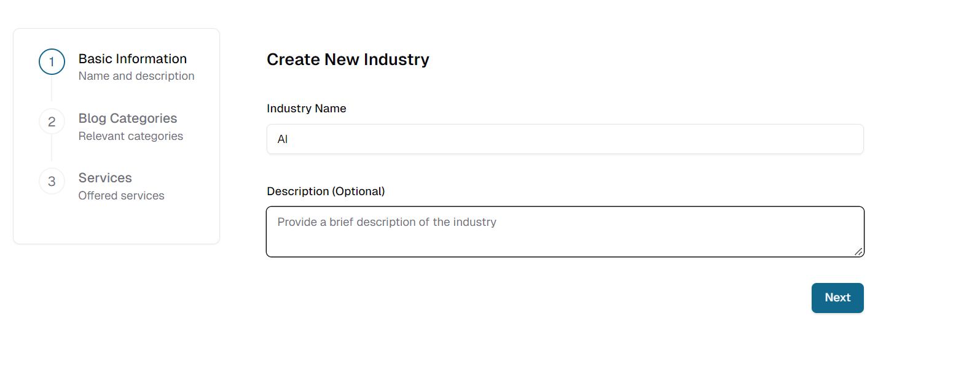
Task: Click the Description (Optional) label
Action: coord(325,191)
